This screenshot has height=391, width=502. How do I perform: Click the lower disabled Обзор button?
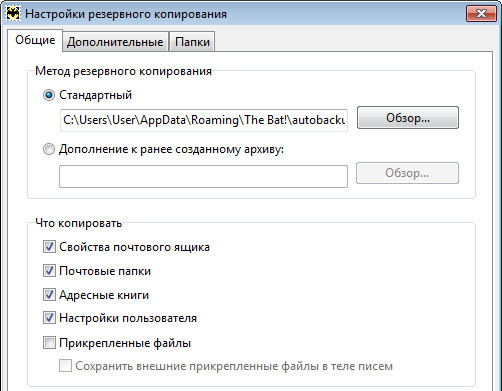coord(407,173)
